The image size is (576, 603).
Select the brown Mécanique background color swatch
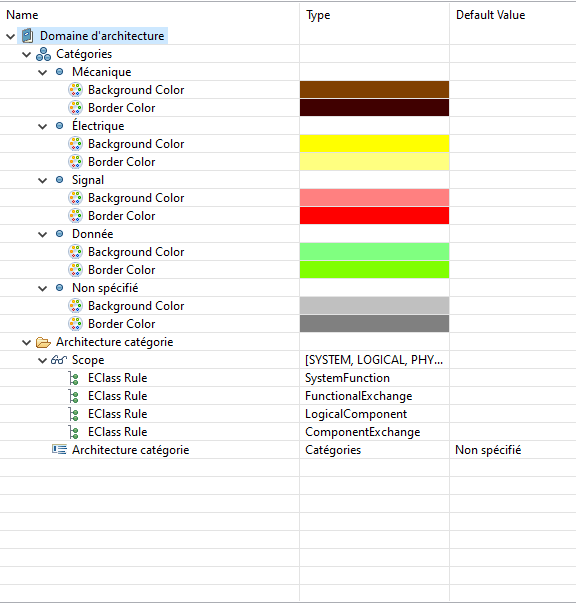pyautogui.click(x=374, y=90)
